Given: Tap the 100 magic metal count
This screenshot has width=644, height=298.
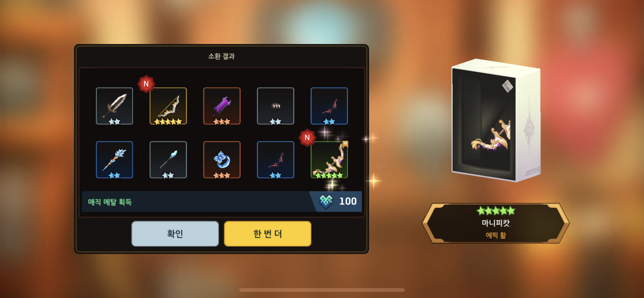Looking at the screenshot, I should [348, 201].
